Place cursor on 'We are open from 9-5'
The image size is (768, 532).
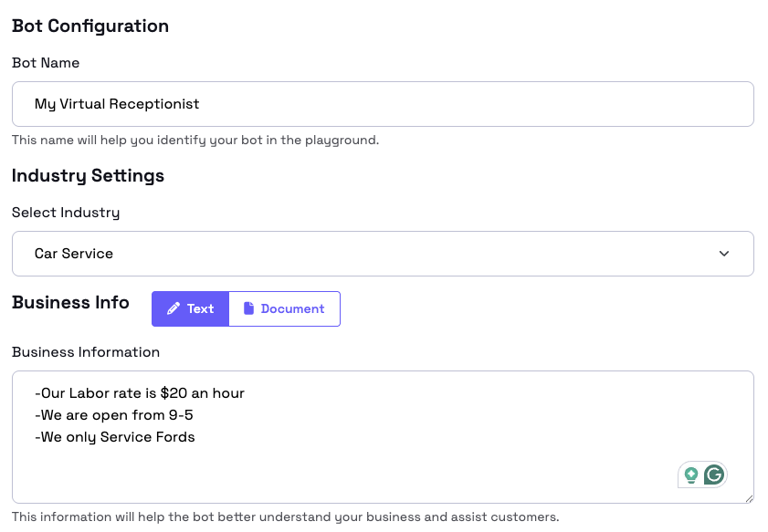(114, 415)
